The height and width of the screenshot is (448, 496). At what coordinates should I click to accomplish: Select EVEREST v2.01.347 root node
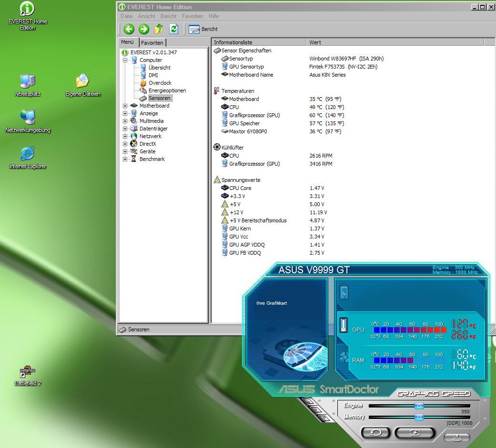pyautogui.click(x=153, y=52)
